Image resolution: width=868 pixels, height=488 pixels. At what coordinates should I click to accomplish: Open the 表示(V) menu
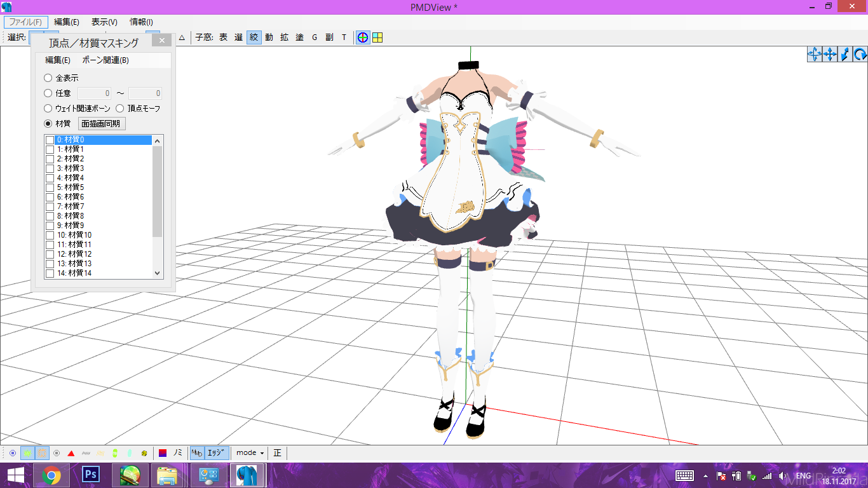[x=104, y=22]
